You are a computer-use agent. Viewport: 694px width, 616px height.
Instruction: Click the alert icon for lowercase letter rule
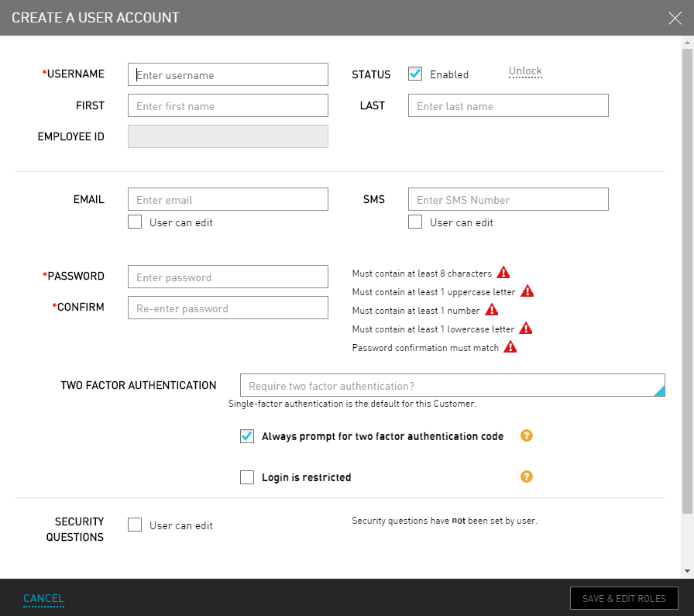pyautogui.click(x=526, y=329)
